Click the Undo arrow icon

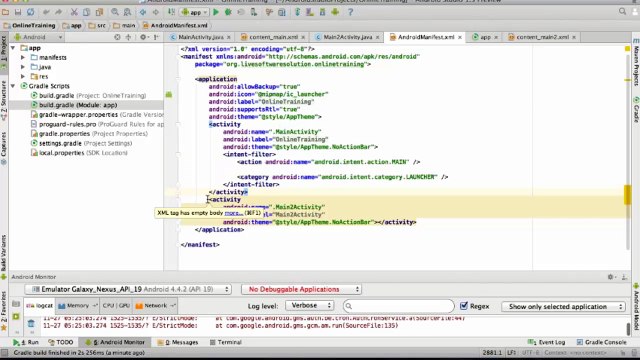[46, 12]
